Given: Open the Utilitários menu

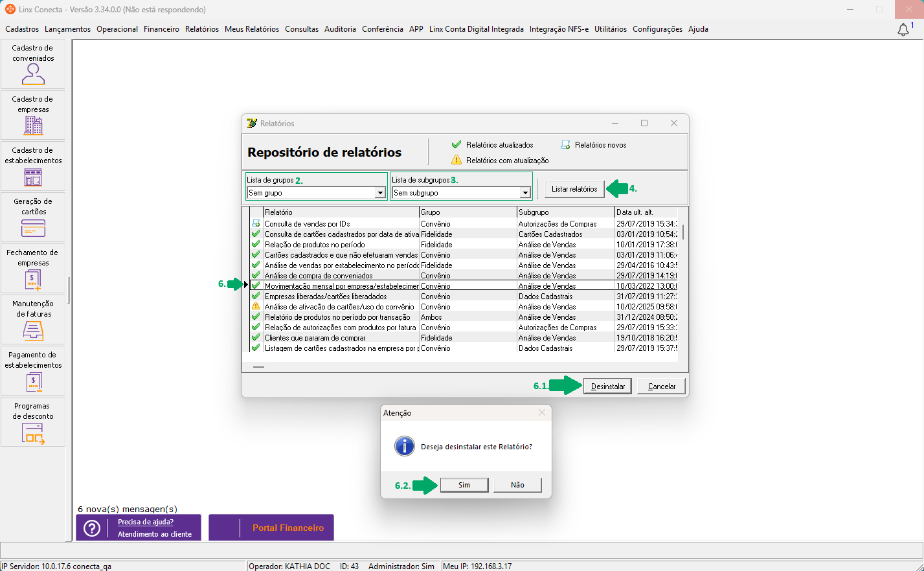Looking at the screenshot, I should [611, 29].
